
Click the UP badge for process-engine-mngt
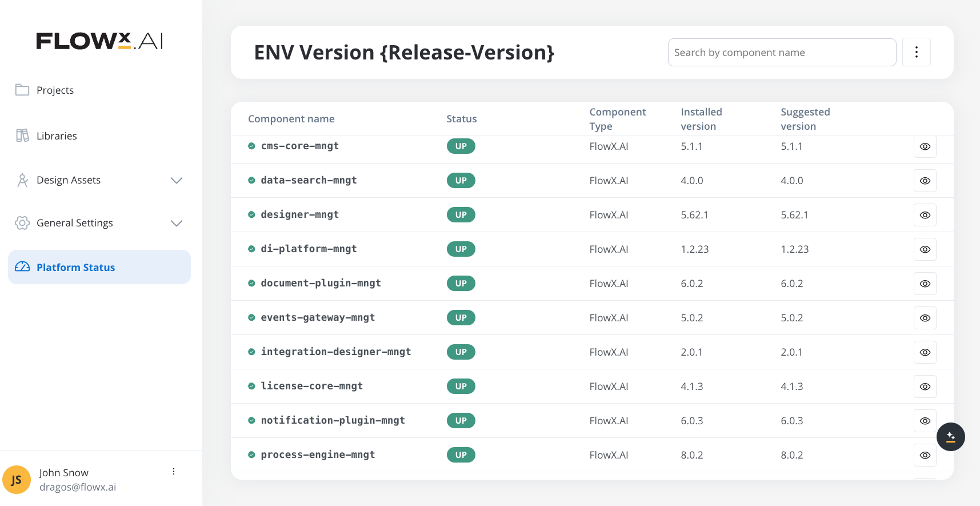[x=461, y=455]
